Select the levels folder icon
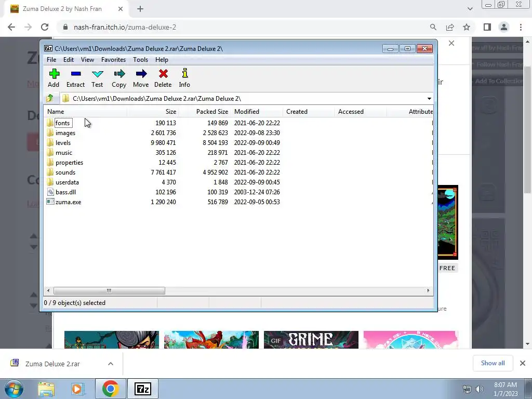This screenshot has height=399, width=532. [x=50, y=142]
